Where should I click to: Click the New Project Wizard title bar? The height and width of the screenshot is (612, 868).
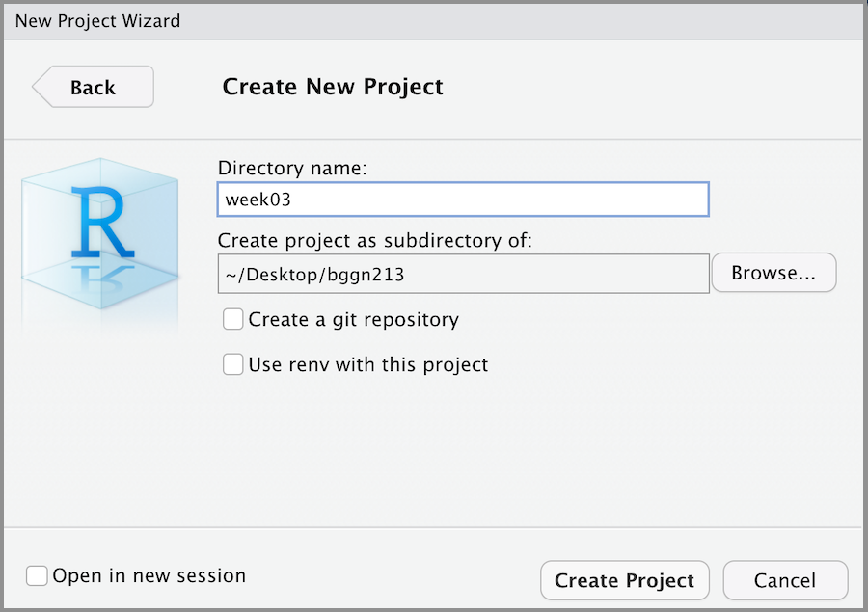[x=434, y=20]
